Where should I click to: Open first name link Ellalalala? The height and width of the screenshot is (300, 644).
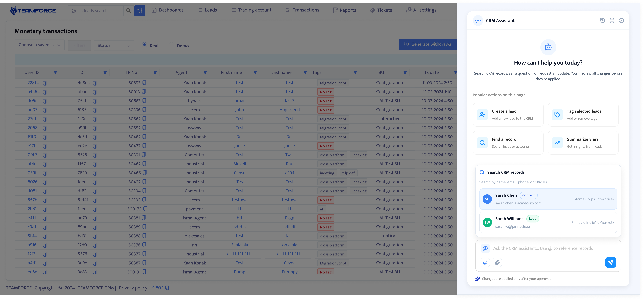[240, 245]
